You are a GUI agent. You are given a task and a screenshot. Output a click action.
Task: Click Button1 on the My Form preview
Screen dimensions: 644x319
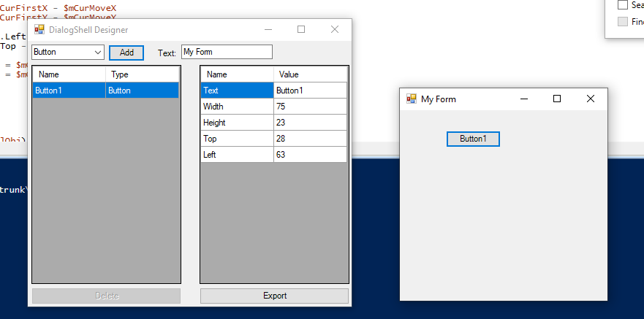tap(473, 139)
